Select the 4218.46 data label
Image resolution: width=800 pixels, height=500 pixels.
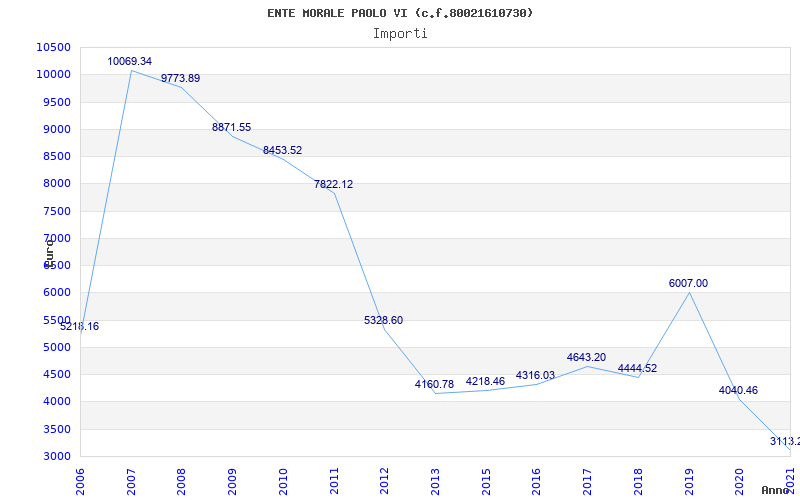(x=485, y=382)
